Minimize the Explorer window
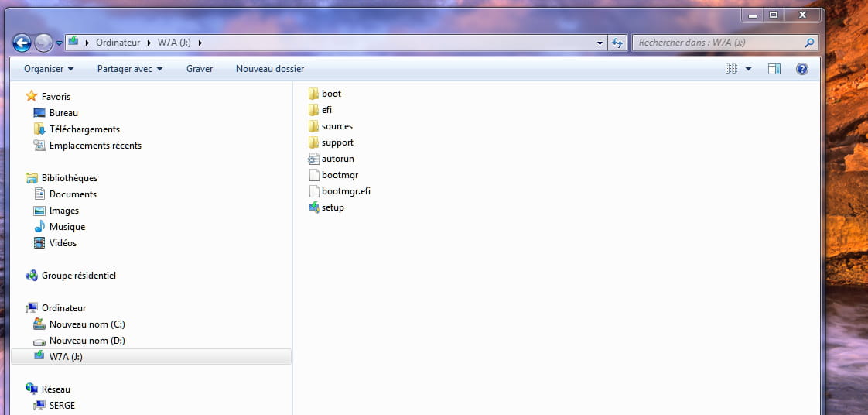This screenshot has width=868, height=415. coord(752,15)
